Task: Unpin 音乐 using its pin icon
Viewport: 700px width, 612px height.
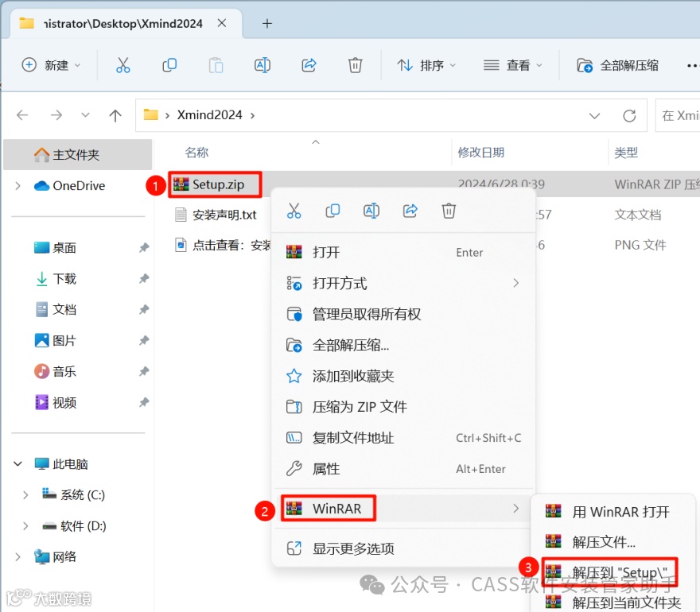Action: (x=144, y=372)
